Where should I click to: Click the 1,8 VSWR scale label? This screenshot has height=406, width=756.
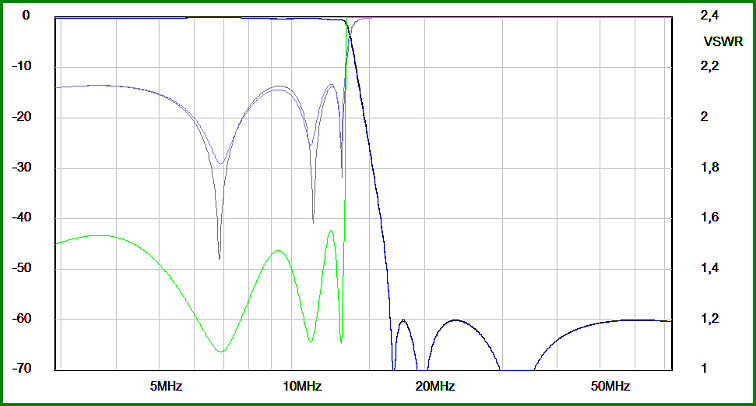click(x=709, y=167)
